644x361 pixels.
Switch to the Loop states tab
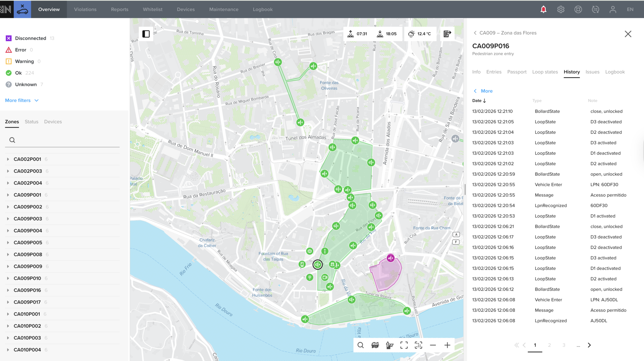coord(545,72)
